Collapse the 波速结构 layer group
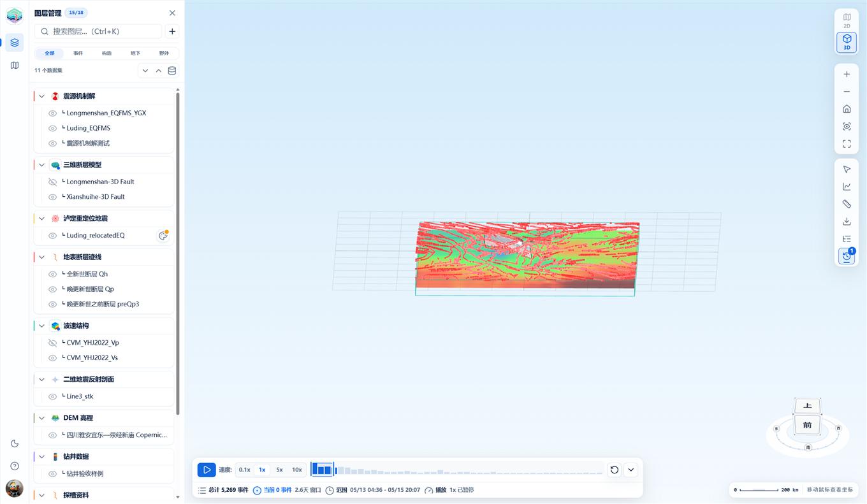This screenshot has width=867, height=504. point(42,326)
